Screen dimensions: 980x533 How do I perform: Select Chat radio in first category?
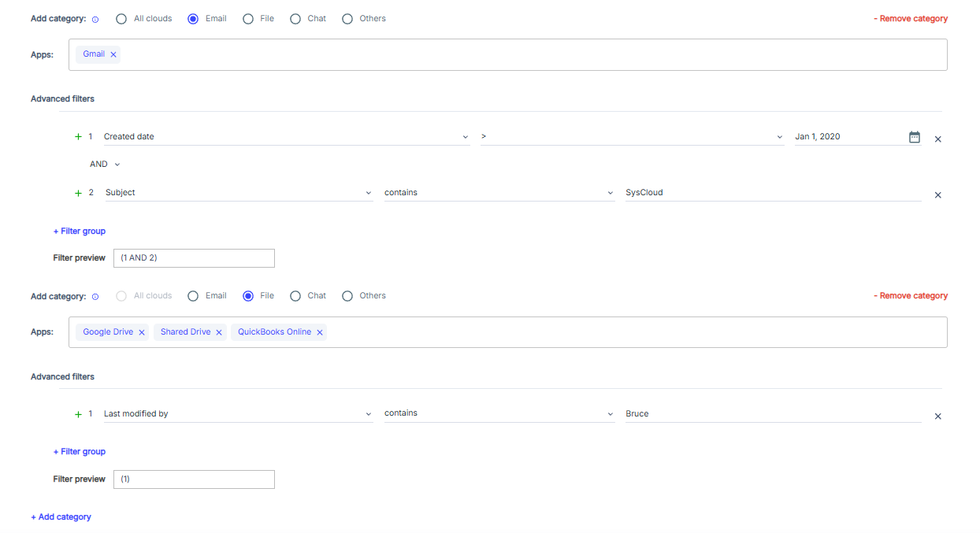(295, 19)
